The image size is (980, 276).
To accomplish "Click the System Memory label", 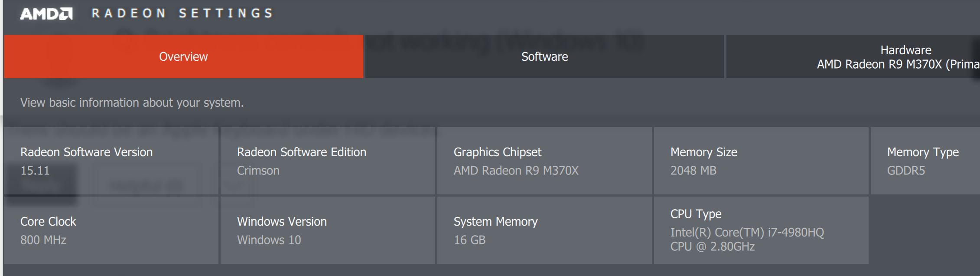I will coord(495,221).
